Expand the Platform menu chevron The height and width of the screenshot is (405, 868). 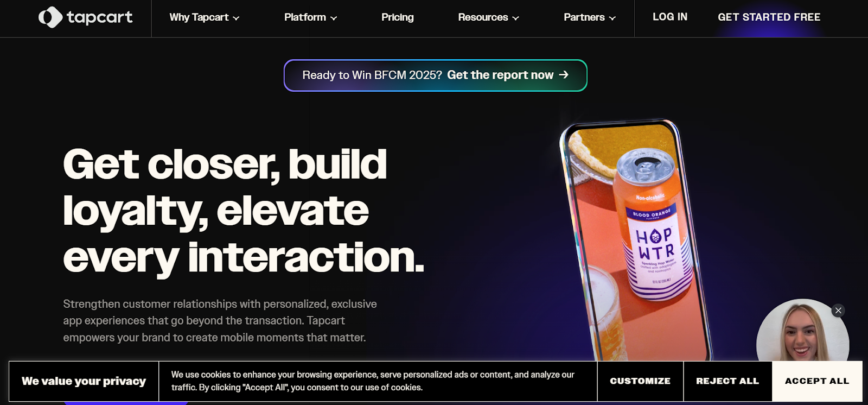[334, 18]
